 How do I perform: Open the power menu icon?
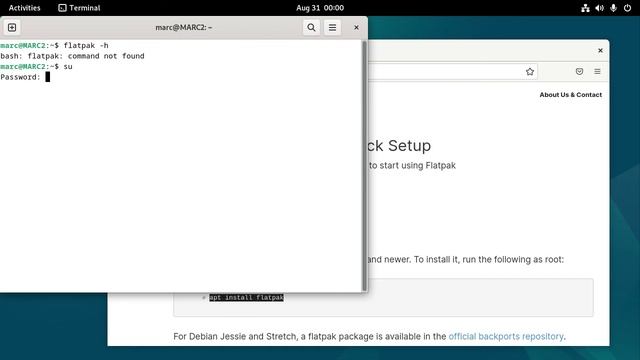[627, 8]
